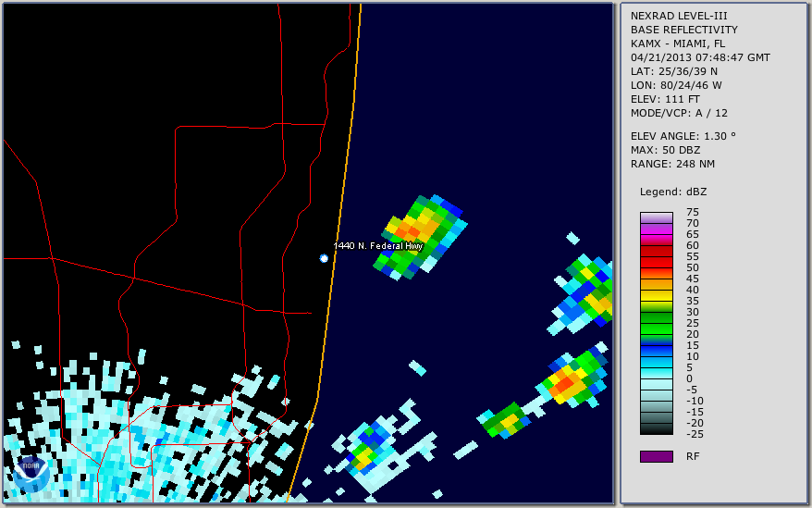
Task: Click the red 55 dBZ legend band
Action: (x=656, y=254)
